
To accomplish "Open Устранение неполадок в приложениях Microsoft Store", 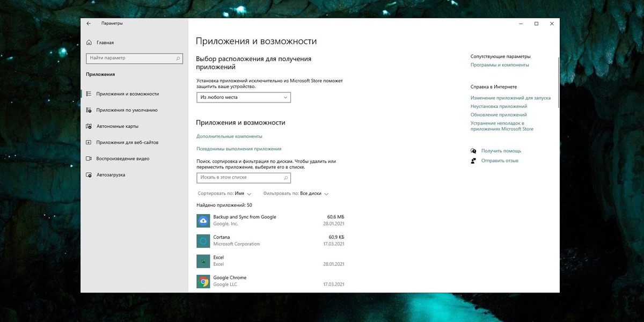I will (x=502, y=126).
